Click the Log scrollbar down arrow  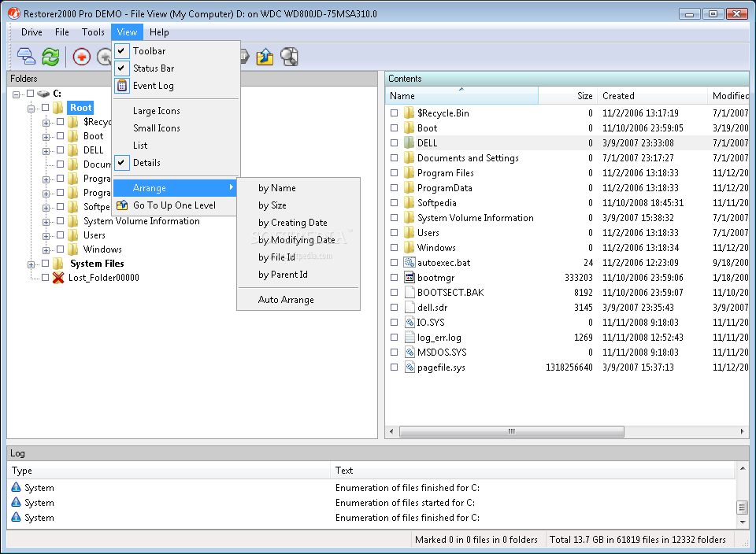click(x=742, y=523)
